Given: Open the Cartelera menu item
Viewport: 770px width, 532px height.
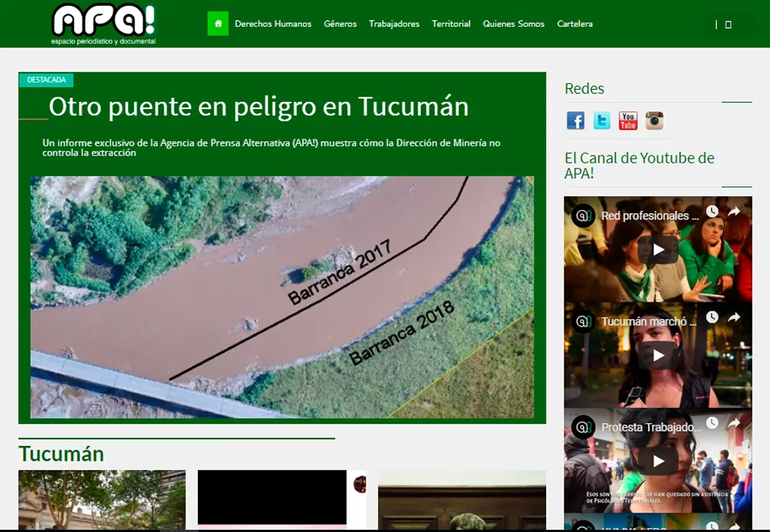Looking at the screenshot, I should pos(574,24).
